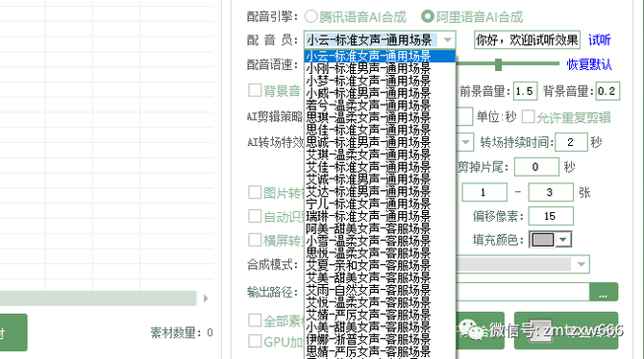Tick the 横屏转 checkbox

tap(255, 240)
